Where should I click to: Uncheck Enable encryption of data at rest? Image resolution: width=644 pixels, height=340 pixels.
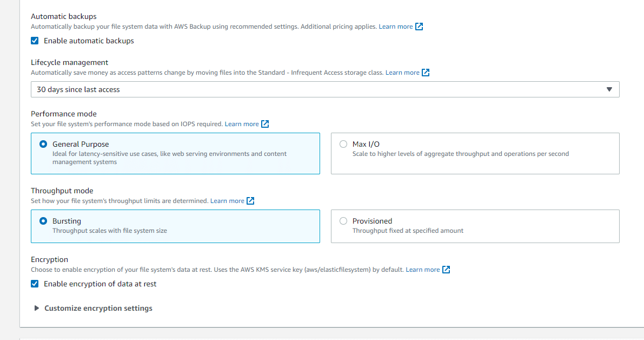(x=35, y=284)
